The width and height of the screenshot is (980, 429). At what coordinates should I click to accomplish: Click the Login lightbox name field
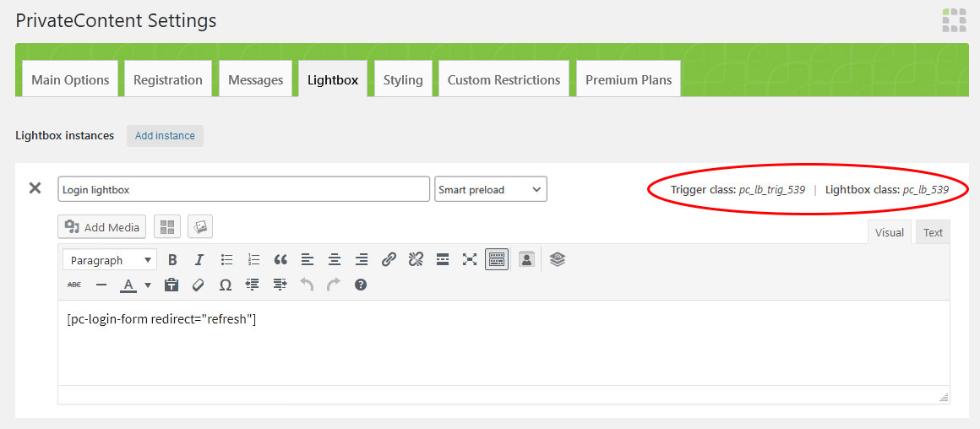[243, 190]
